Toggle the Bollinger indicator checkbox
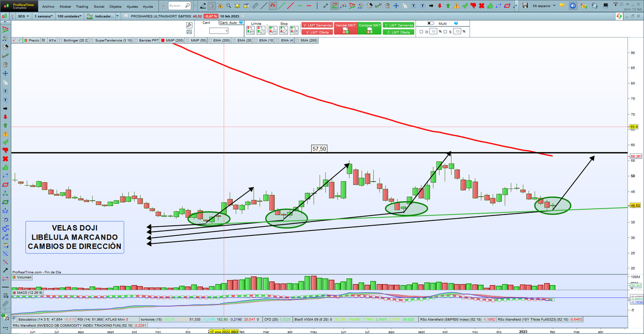This screenshot has width=644, height=334. pyautogui.click(x=61, y=40)
